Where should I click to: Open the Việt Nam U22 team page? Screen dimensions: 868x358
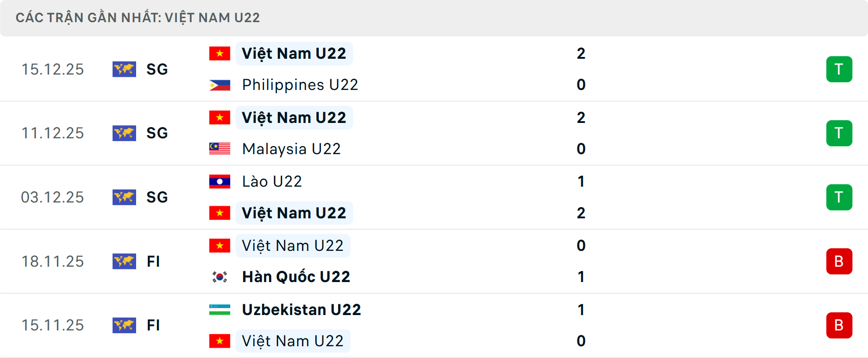click(x=294, y=53)
